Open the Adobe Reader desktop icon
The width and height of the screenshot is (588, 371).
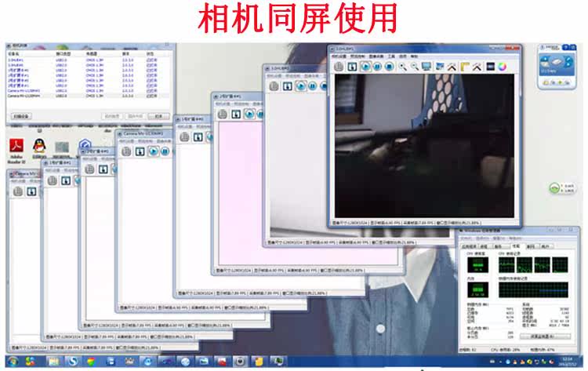(16, 151)
